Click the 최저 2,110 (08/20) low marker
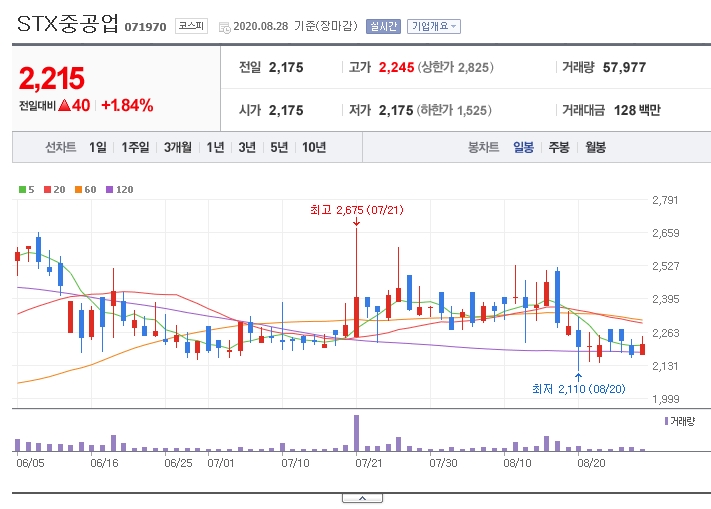 578,389
